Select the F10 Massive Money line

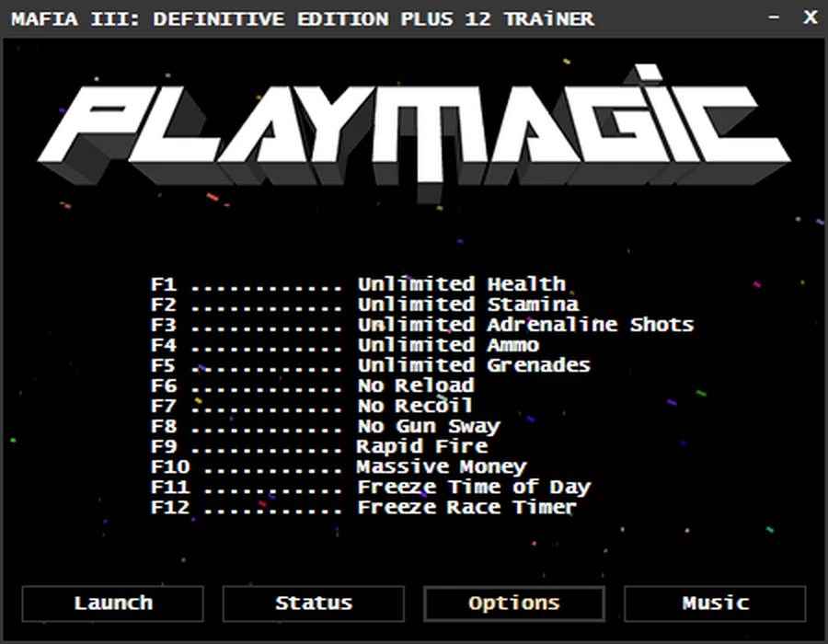[339, 467]
